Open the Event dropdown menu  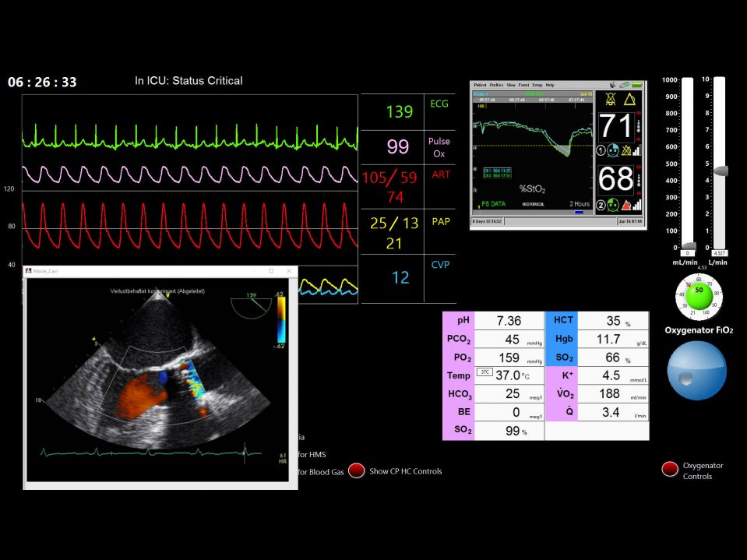click(x=524, y=84)
